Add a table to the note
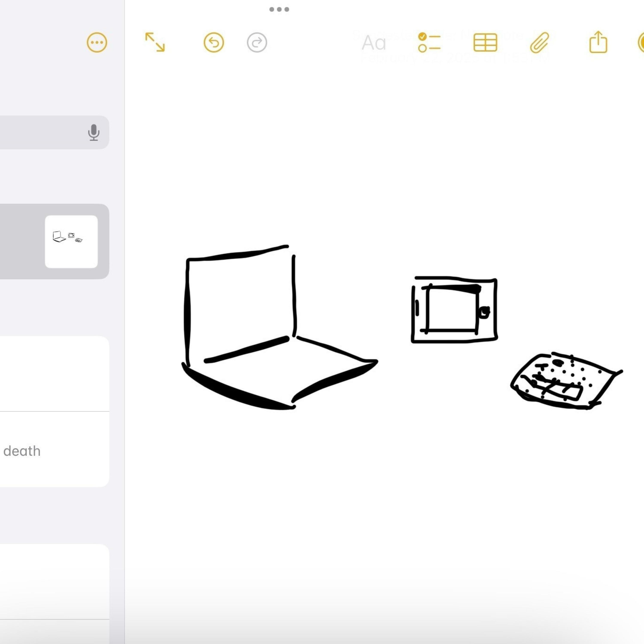644x644 pixels. point(485,42)
